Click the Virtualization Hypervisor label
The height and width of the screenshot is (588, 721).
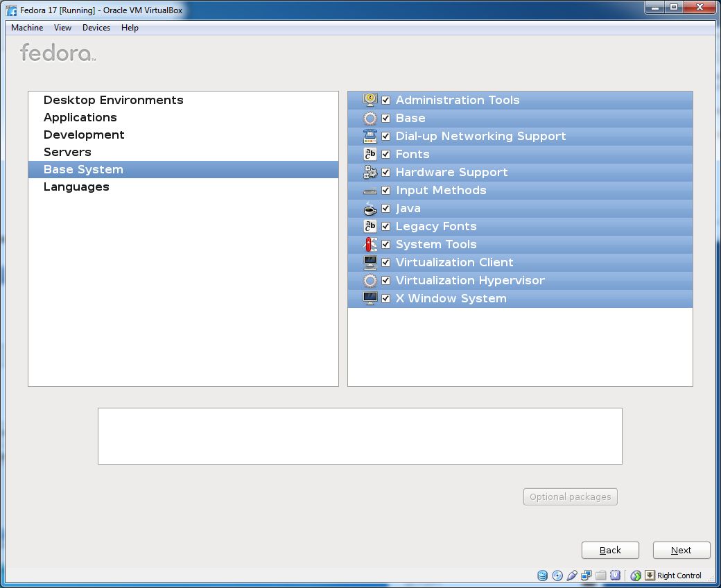(x=470, y=280)
